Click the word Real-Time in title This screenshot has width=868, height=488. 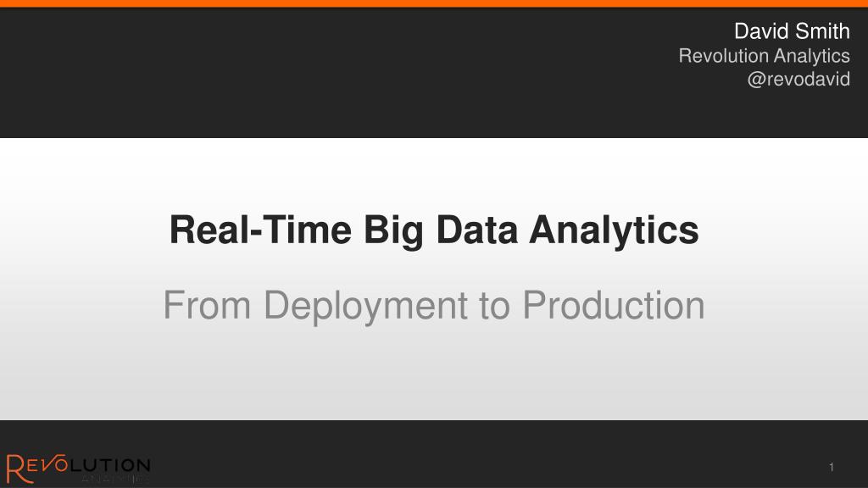point(260,230)
